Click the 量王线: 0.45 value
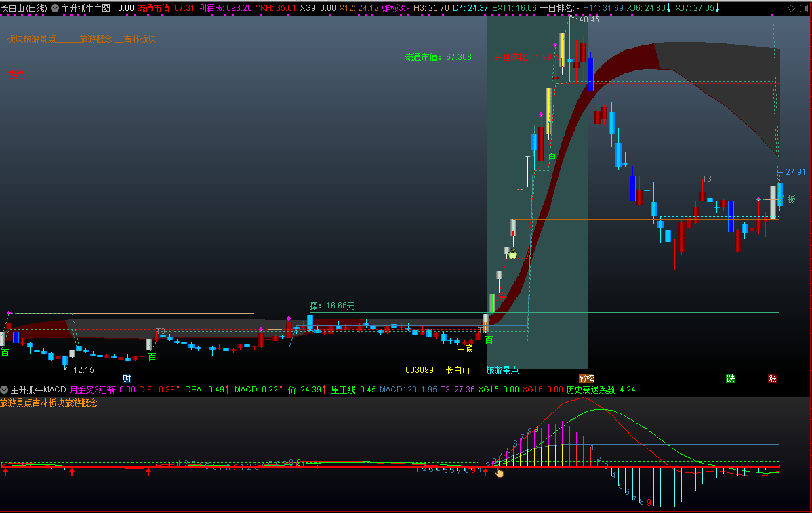The width and height of the screenshot is (812, 513). tap(354, 389)
